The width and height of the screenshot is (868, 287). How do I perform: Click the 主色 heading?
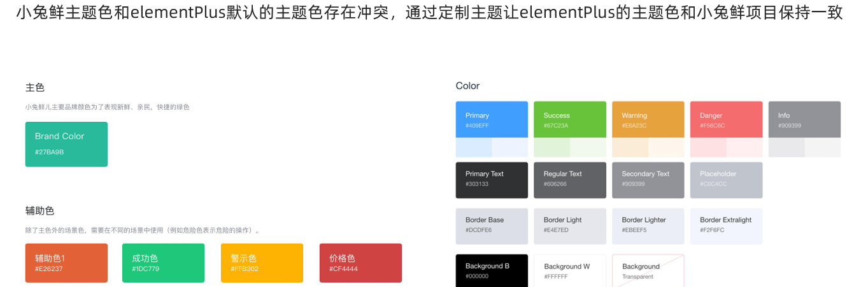coord(35,87)
